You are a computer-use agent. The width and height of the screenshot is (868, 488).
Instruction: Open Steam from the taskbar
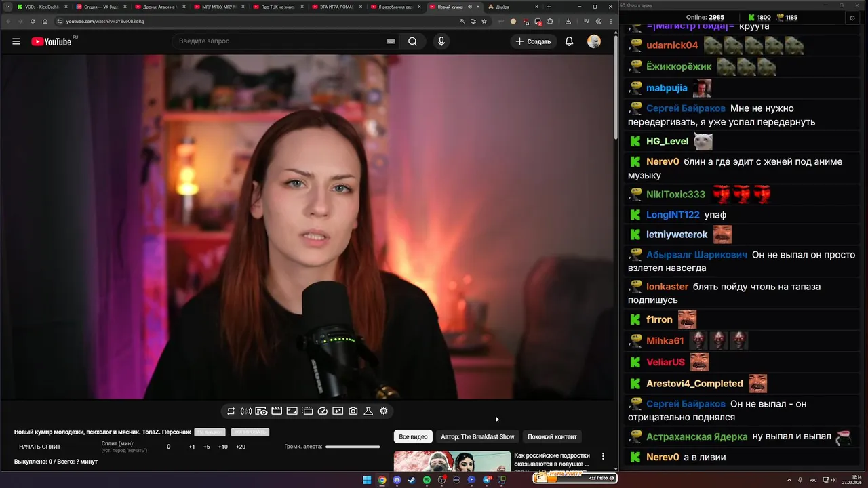(x=412, y=480)
